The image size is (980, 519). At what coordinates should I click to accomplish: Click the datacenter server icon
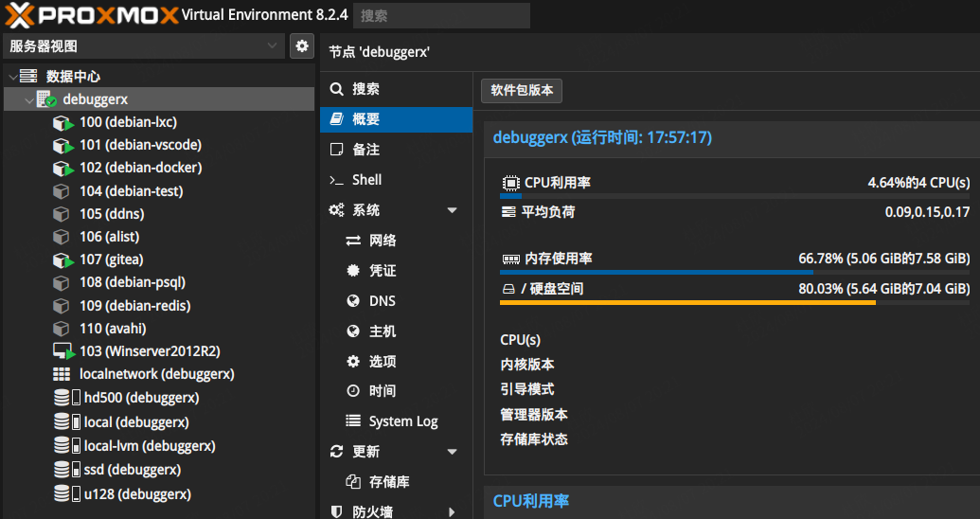(x=28, y=77)
